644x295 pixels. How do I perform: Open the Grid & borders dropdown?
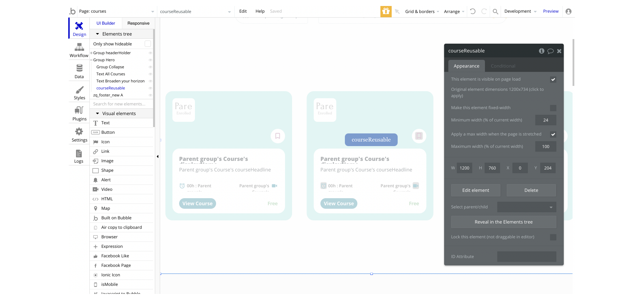click(422, 11)
